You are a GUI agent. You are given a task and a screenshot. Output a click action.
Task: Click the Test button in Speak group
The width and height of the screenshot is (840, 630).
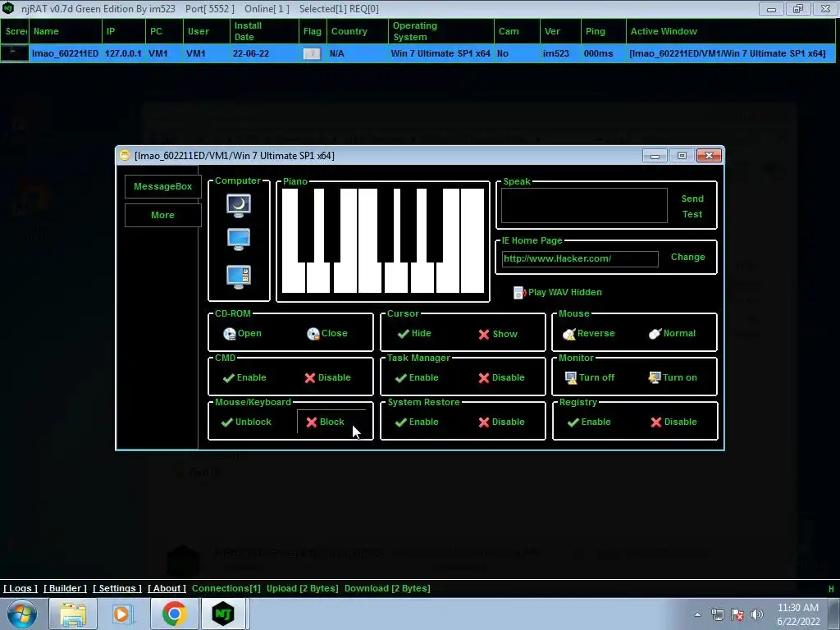[x=692, y=214]
